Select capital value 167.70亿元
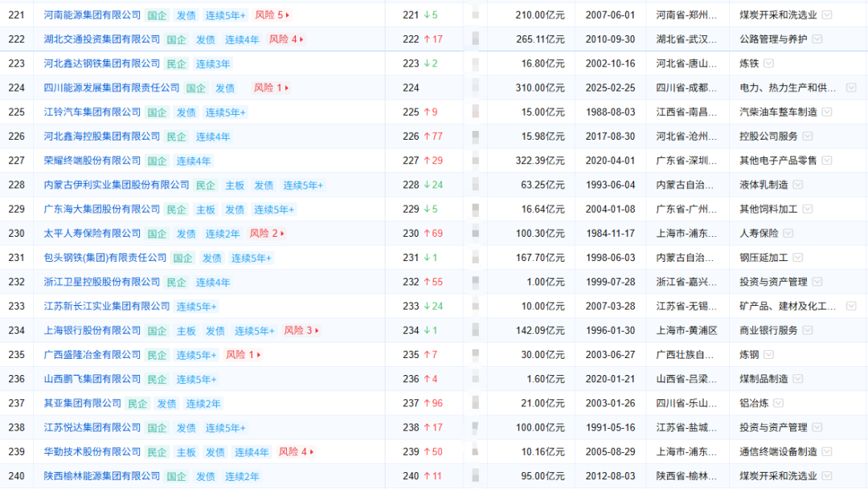This screenshot has width=868, height=489. (540, 258)
